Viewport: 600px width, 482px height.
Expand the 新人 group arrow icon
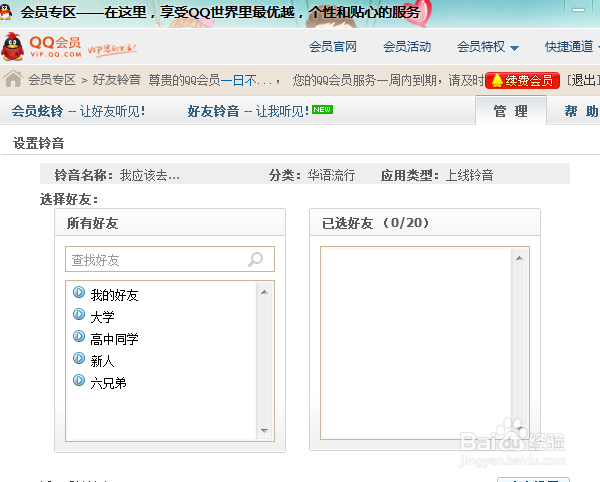click(x=79, y=358)
